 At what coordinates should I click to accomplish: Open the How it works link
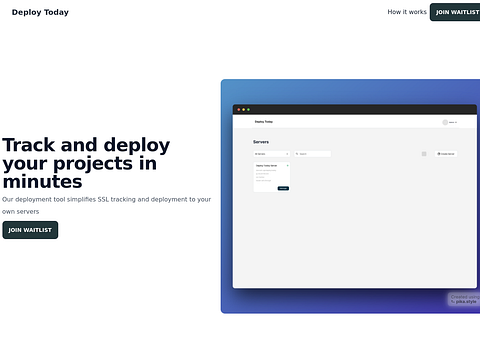407,12
